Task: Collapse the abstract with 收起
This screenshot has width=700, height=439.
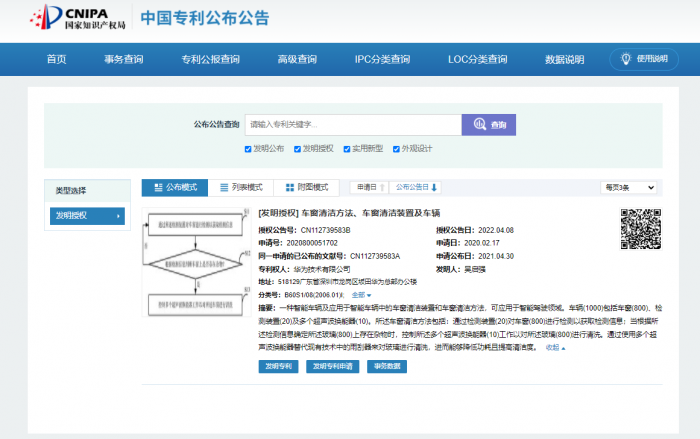Action: click(x=554, y=347)
